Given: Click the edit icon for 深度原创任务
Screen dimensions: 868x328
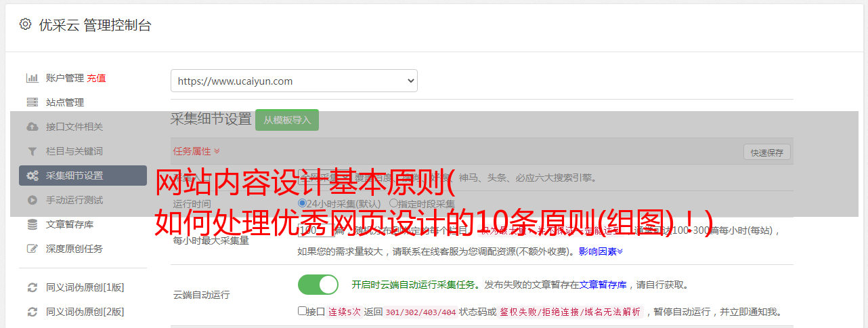Looking at the screenshot, I should click(32, 249).
